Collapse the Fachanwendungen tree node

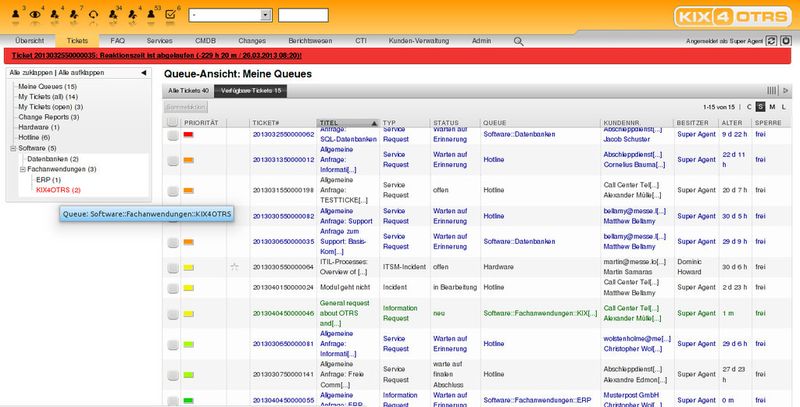[22, 169]
